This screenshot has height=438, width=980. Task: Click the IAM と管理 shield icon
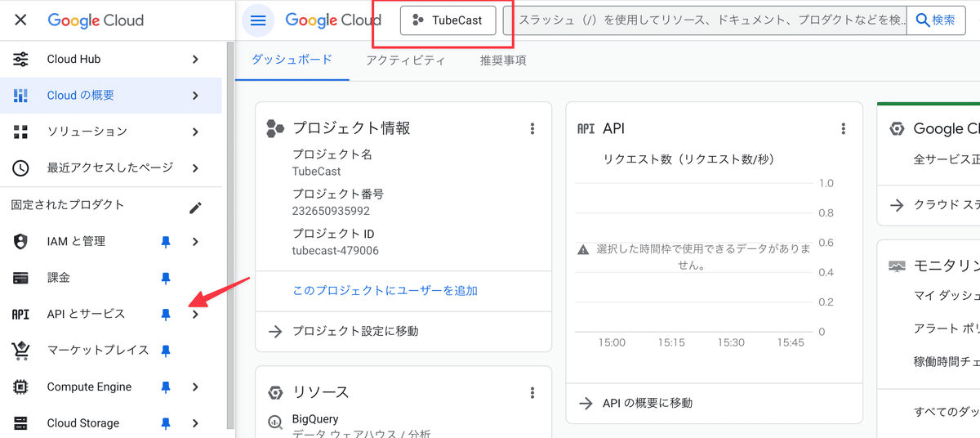(20, 241)
